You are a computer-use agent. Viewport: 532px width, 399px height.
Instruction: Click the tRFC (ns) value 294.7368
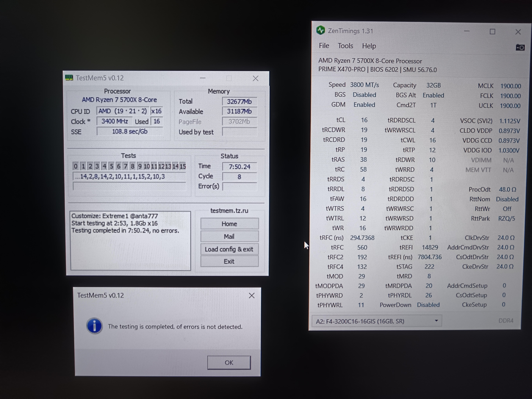point(362,238)
